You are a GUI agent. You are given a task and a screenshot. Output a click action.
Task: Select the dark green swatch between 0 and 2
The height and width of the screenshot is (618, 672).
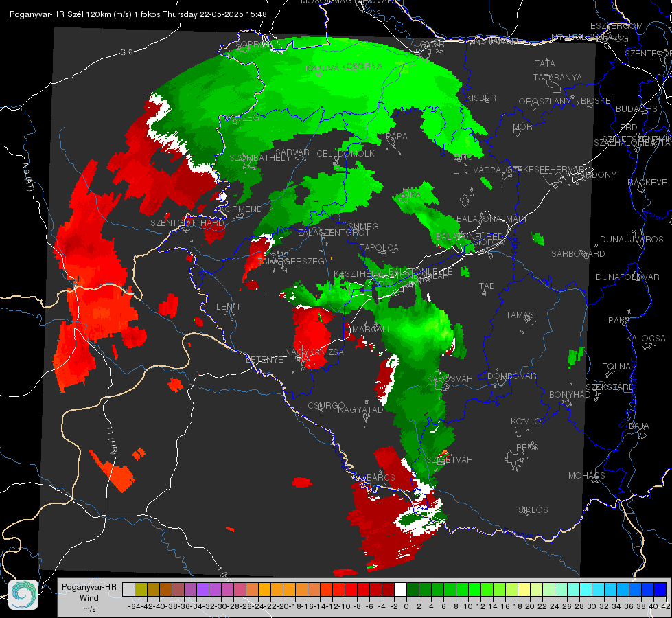coord(413,589)
